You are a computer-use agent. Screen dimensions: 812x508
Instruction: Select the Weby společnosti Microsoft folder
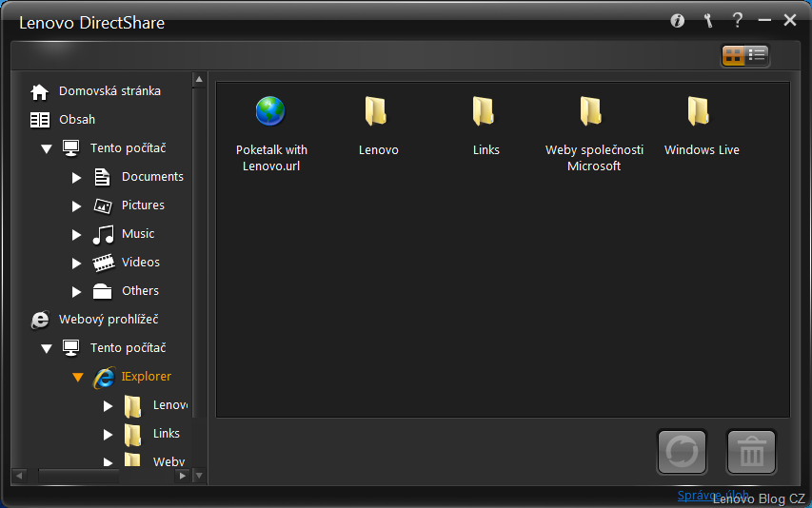coord(593,112)
